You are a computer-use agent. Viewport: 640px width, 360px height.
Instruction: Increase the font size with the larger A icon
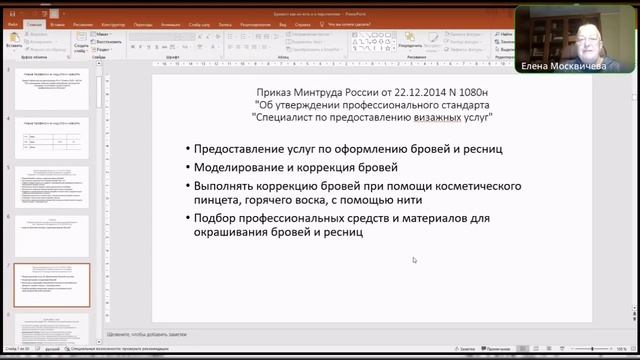(200, 37)
